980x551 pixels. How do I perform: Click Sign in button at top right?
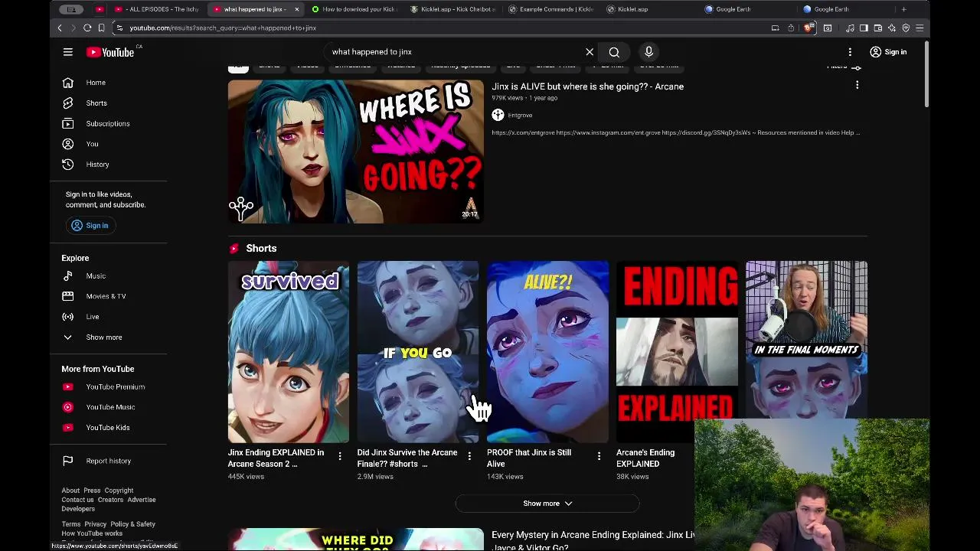(888, 52)
